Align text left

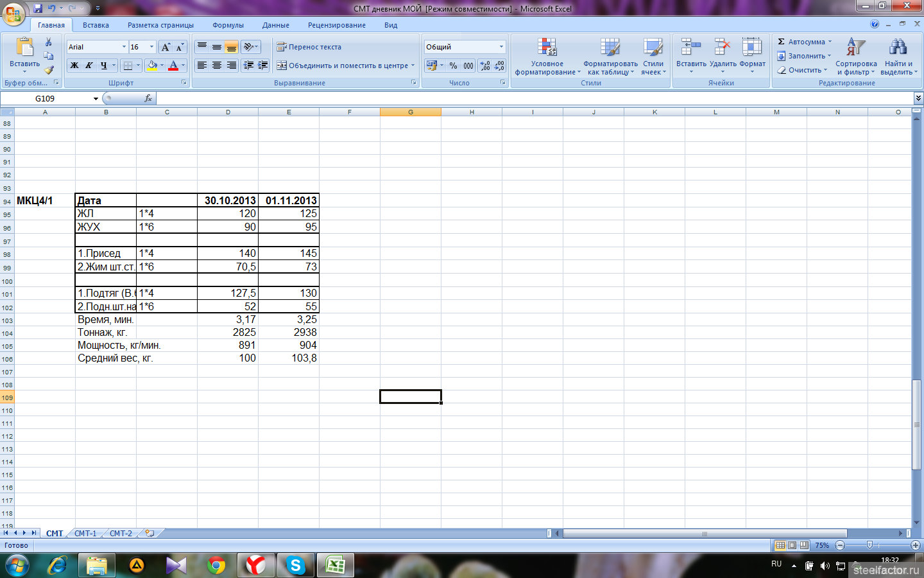pyautogui.click(x=202, y=66)
